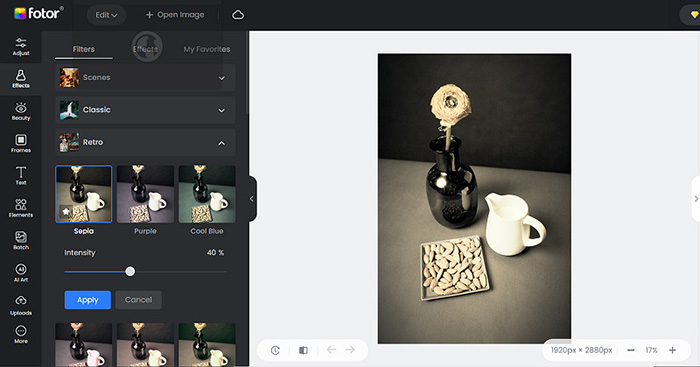Zoom out with the minus button

[x=631, y=350]
